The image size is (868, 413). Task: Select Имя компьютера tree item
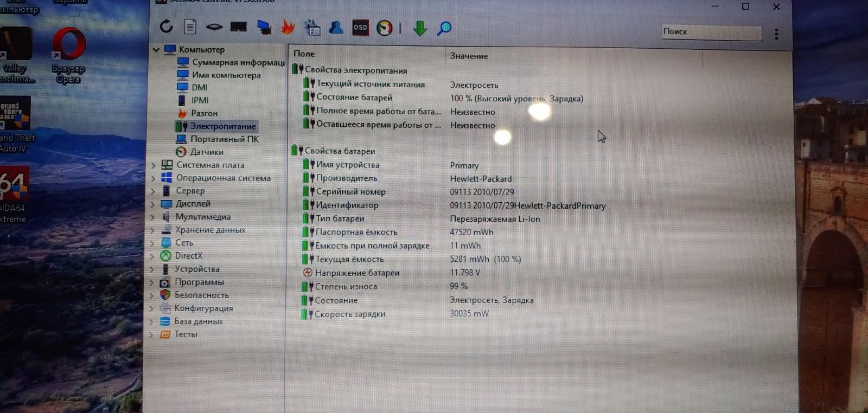(x=219, y=75)
